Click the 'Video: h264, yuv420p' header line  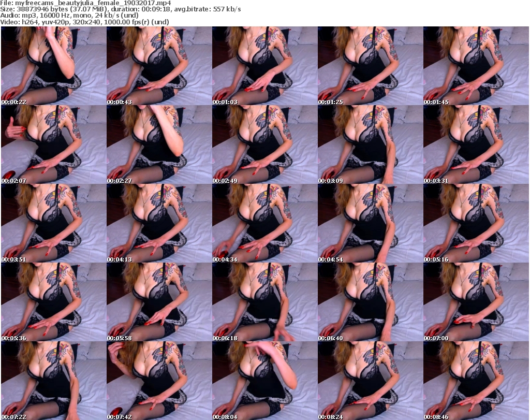point(84,22)
